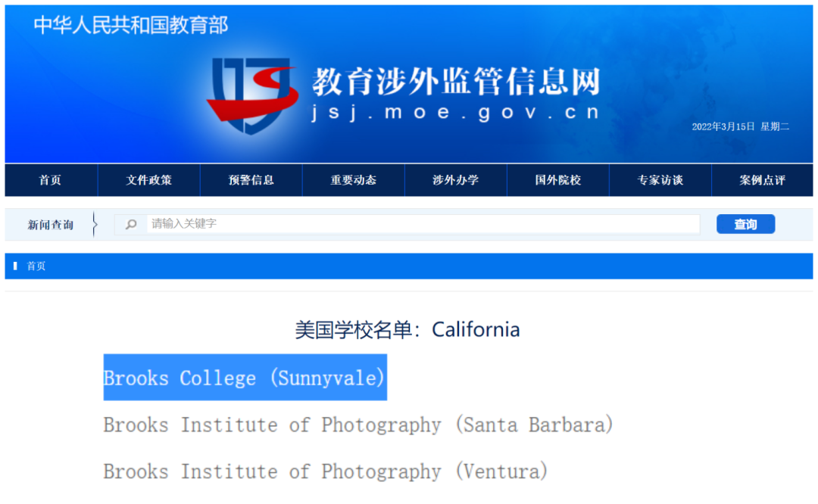The image size is (818, 504).
Task: Select the 专家访谈 navigation item
Action: point(660,180)
